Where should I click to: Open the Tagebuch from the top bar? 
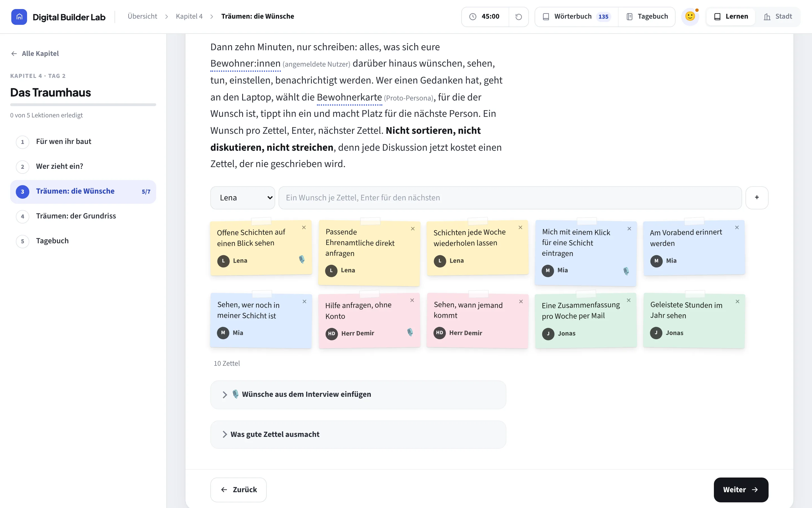[x=647, y=17]
